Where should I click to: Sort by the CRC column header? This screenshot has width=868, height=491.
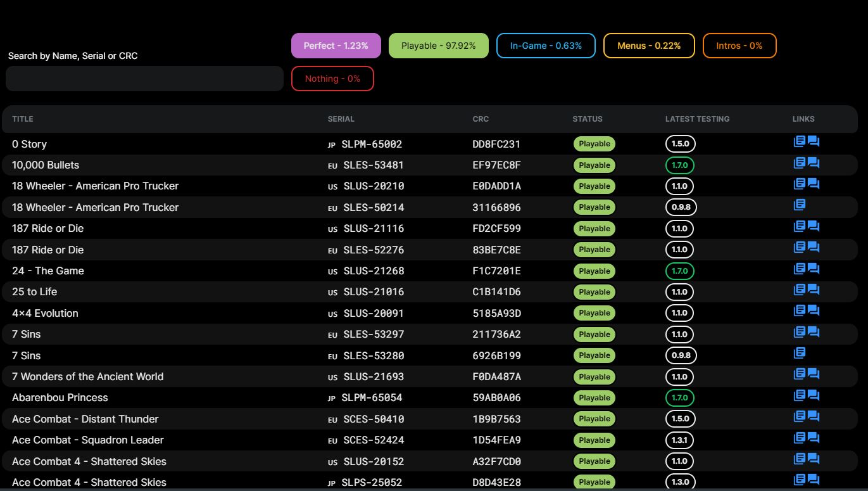pyautogui.click(x=481, y=119)
